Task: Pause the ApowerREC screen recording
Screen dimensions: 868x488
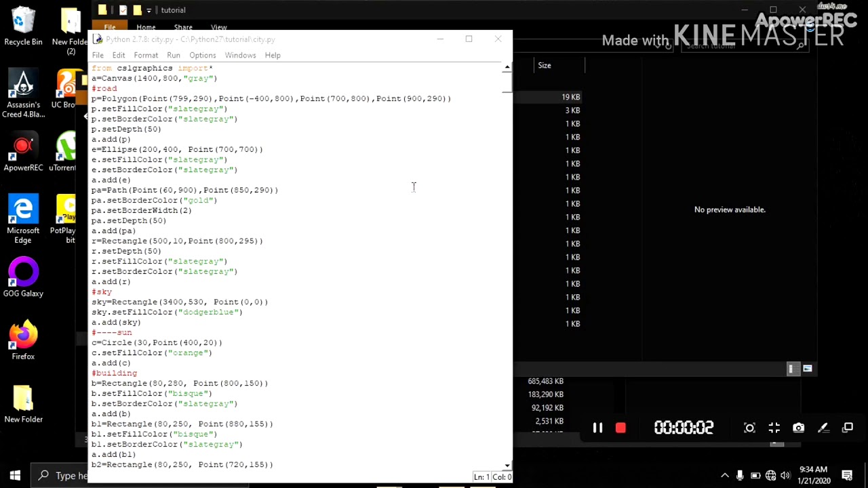Action: tap(597, 428)
